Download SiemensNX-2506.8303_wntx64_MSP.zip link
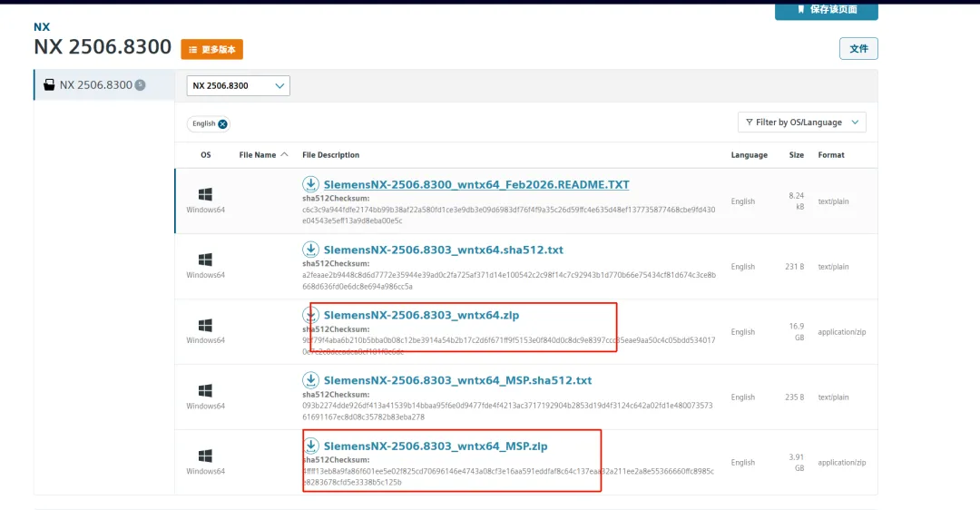This screenshot has width=980, height=510. pos(436,446)
